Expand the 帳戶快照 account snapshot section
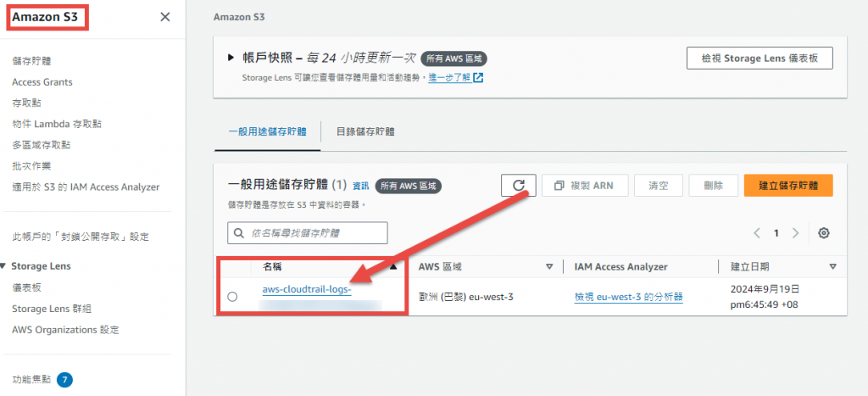The image size is (868, 396). point(231,58)
